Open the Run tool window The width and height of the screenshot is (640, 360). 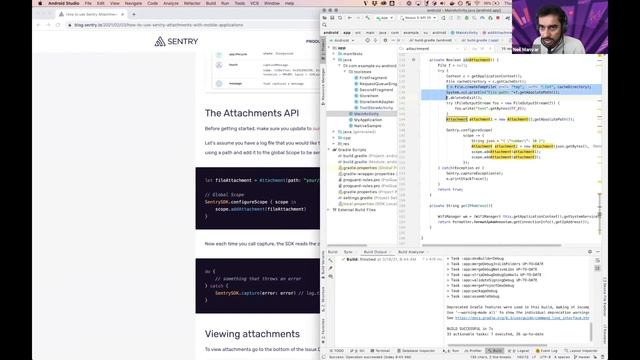(x=451, y=351)
